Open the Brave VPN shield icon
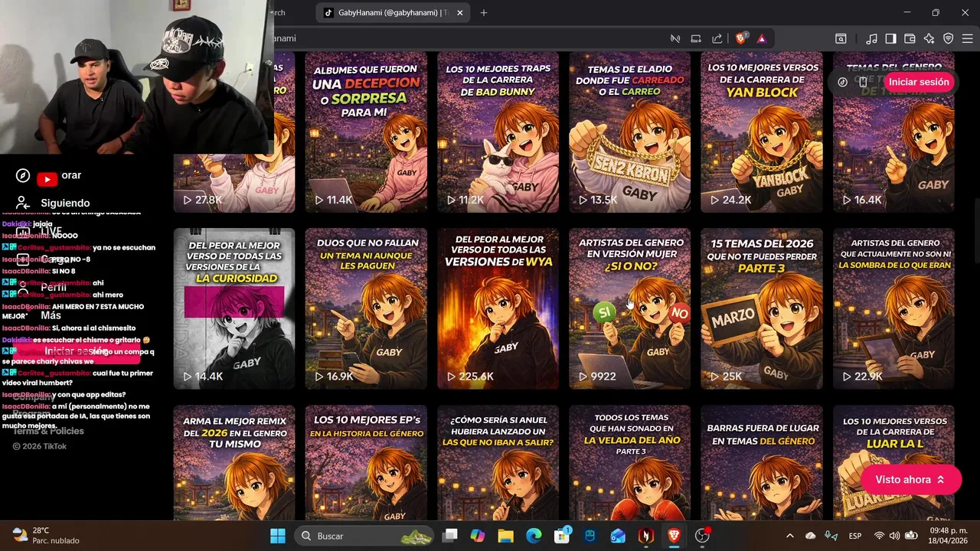Image resolution: width=980 pixels, height=551 pixels. pyautogui.click(x=948, y=38)
